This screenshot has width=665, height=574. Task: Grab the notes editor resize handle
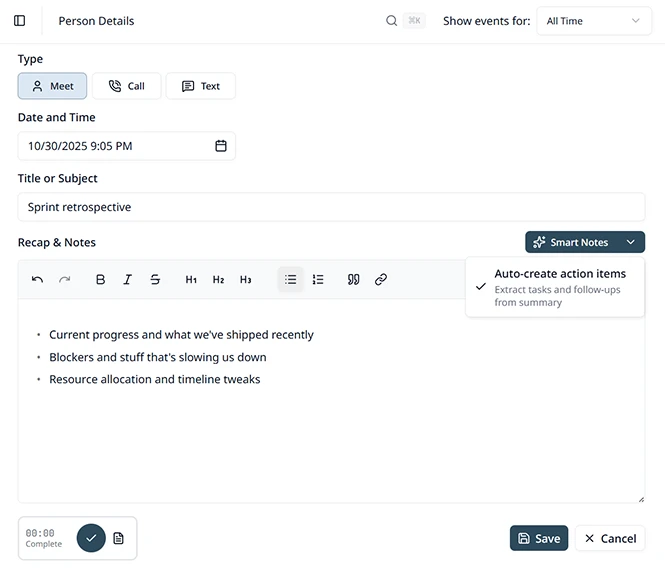point(641,499)
